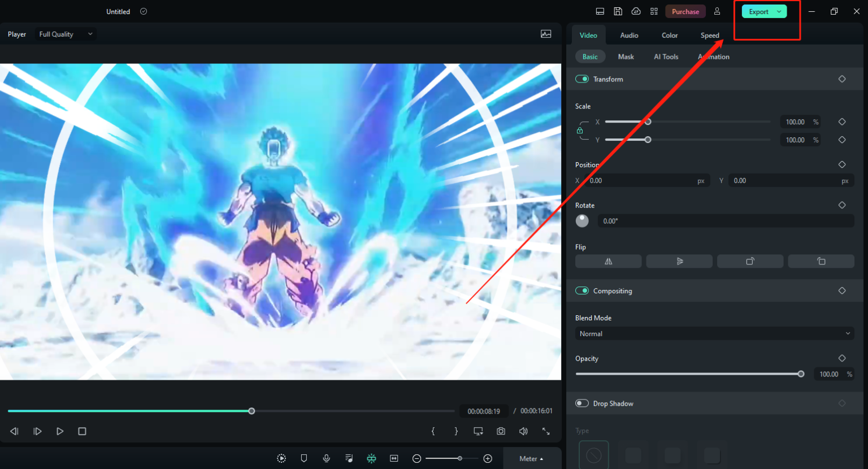This screenshot has height=469, width=868.
Task: Open the Full Quality dropdown
Action: tap(65, 34)
